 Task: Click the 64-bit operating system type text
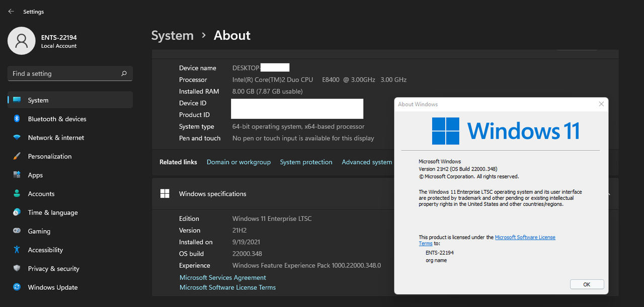coord(298,126)
